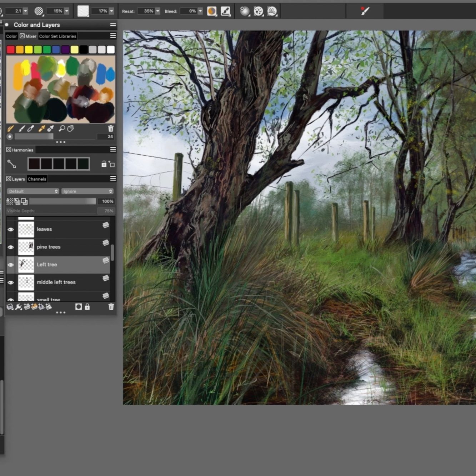This screenshot has width=476, height=476.
Task: Open the Color and Layers panel options menu
Action: [x=113, y=25]
